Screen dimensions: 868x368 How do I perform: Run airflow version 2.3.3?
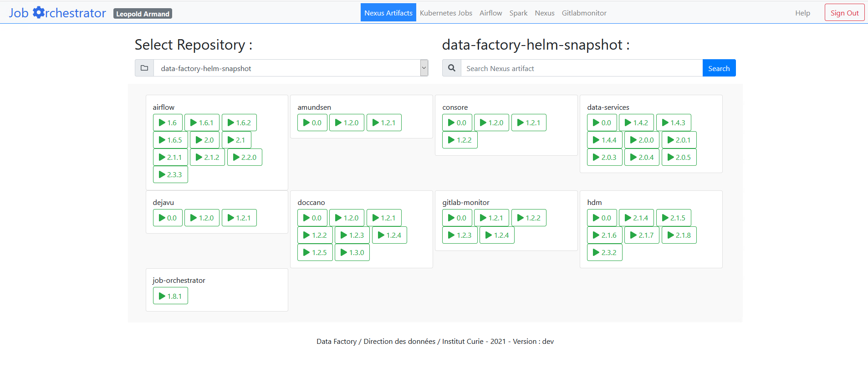coord(170,174)
